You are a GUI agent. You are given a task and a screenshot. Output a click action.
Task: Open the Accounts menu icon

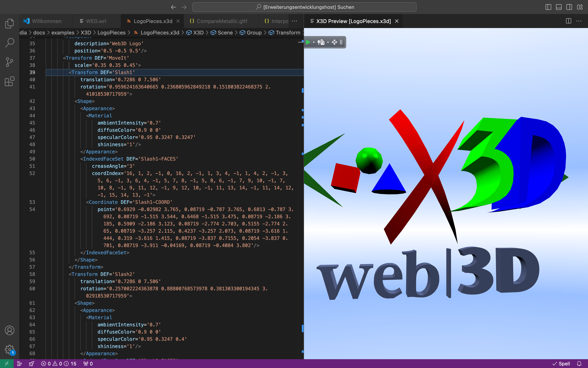point(9,330)
